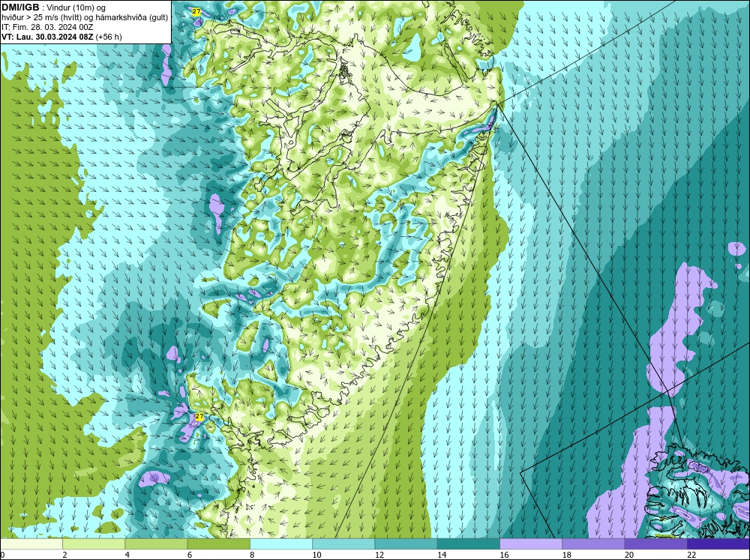Click yellow 27 gust label beside header box
750x560 pixels.
coord(196,11)
